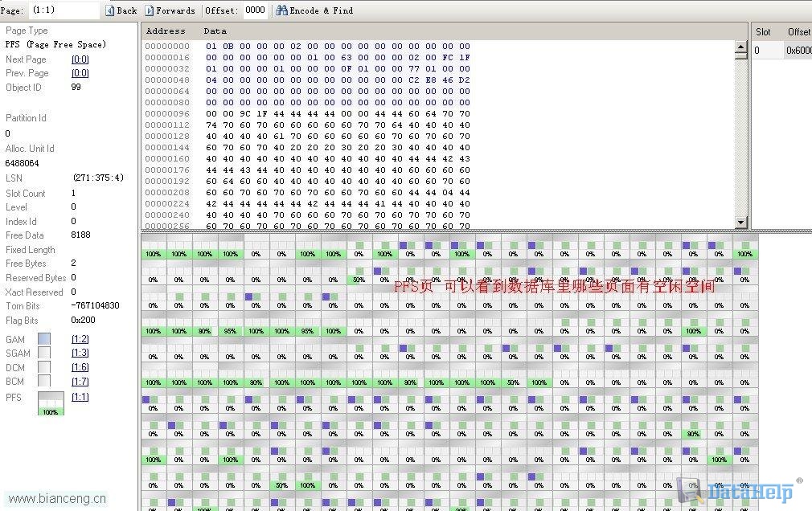
Task: Jump to the DCM page (1:6)
Action: [80, 367]
